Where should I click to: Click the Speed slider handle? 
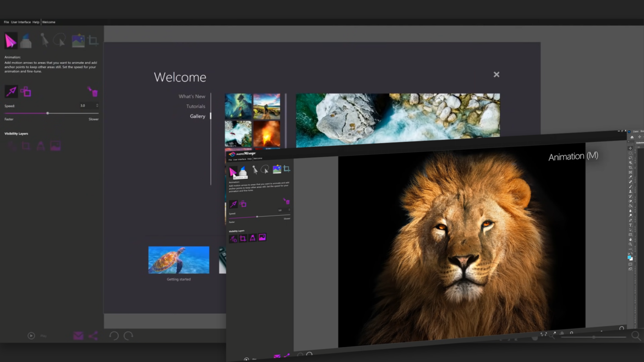tap(47, 113)
